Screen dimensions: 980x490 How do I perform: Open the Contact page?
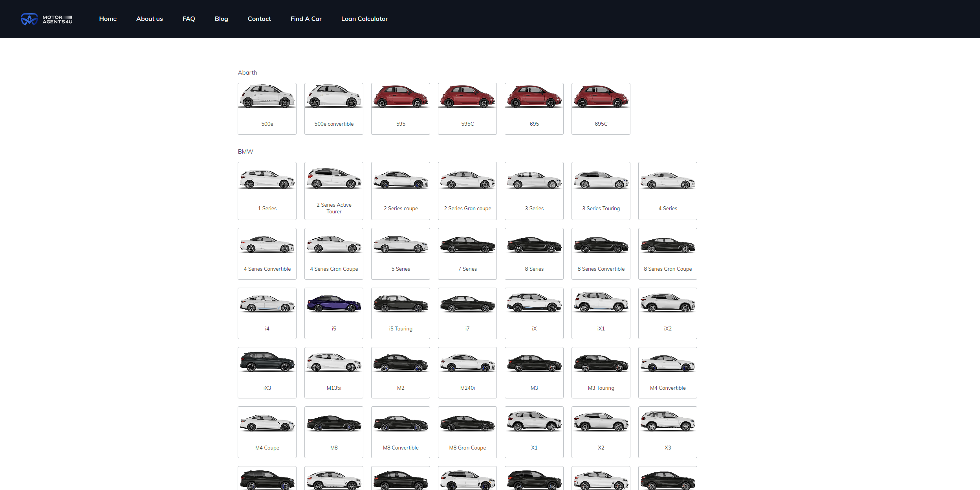click(x=259, y=19)
